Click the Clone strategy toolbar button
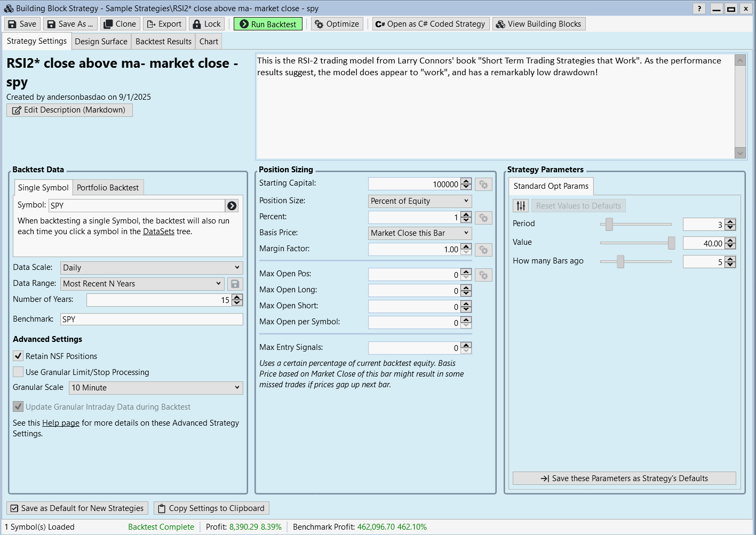756x535 pixels. point(120,24)
